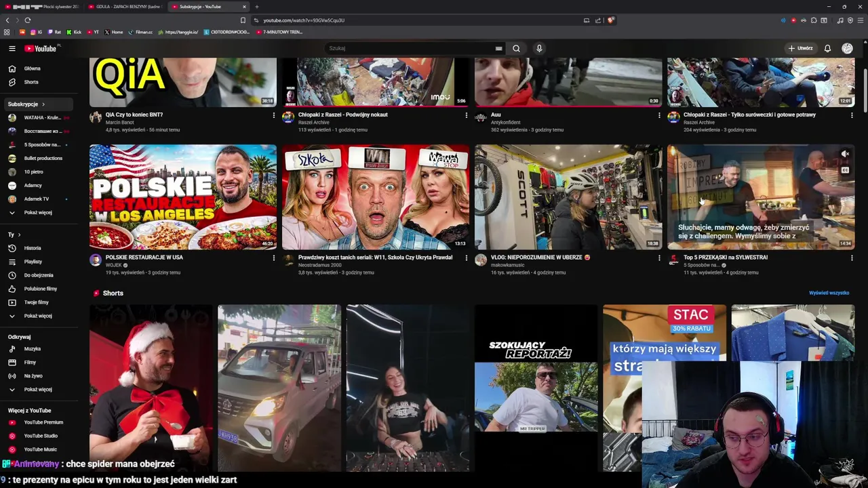Open the on-screen keyboard in search box
This screenshot has width=868, height=488.
click(x=498, y=48)
